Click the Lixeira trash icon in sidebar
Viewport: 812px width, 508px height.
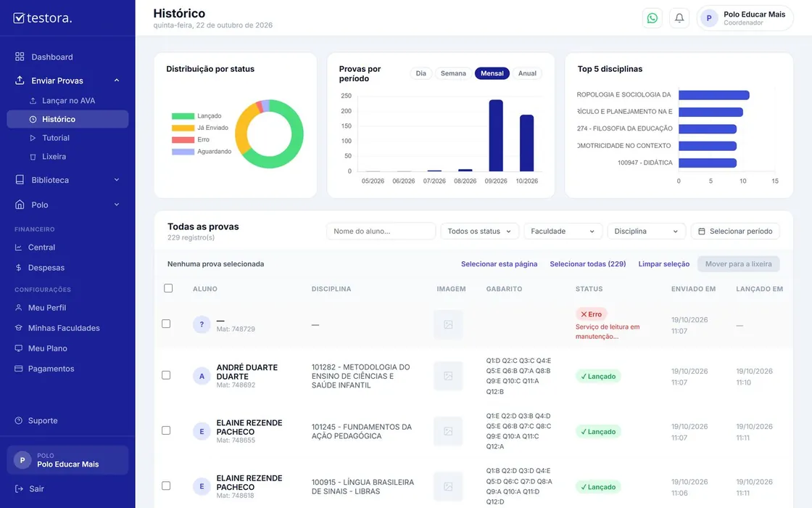coord(33,157)
